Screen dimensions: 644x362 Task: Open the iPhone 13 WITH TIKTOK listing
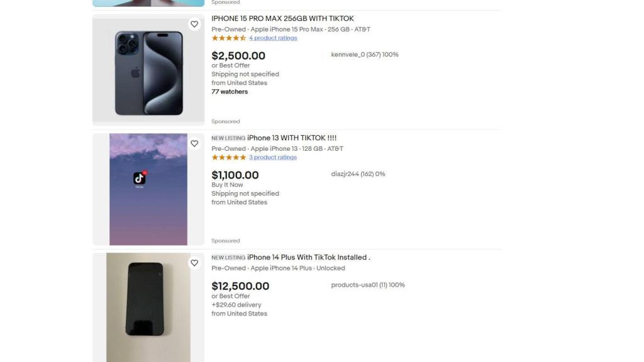(x=291, y=138)
